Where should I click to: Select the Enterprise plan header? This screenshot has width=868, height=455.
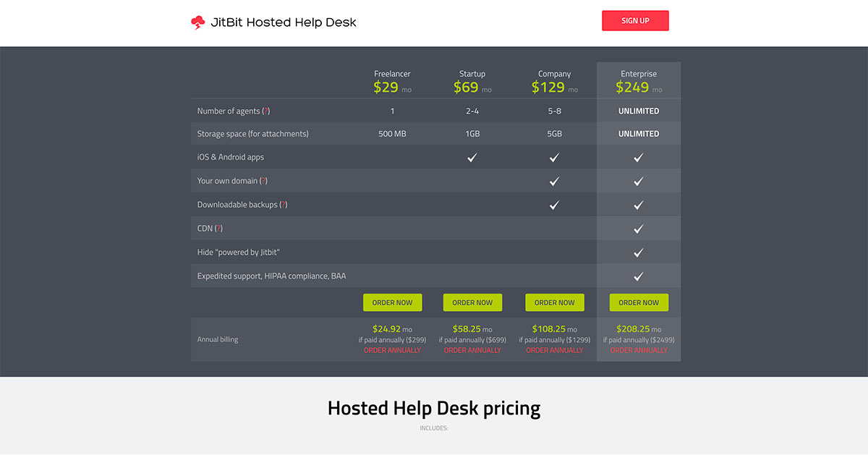639,74
